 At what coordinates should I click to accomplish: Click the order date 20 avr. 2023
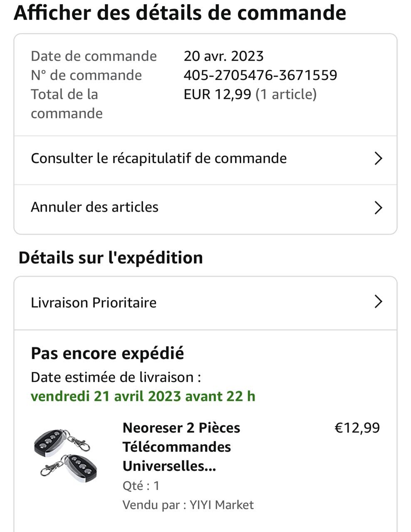pos(224,56)
